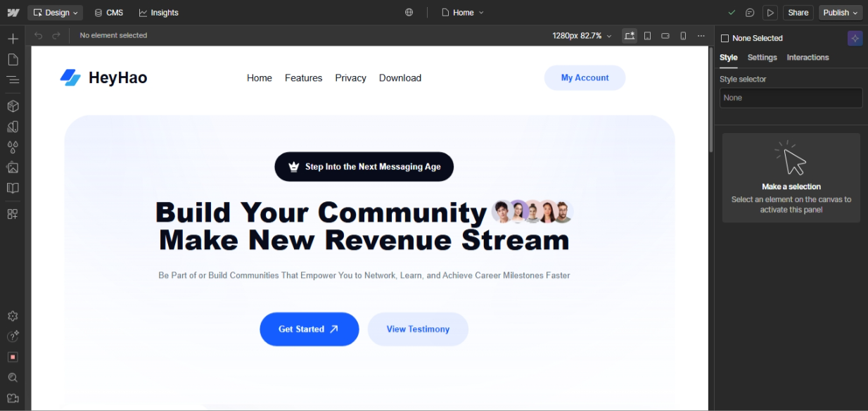Open the Libraries panel with the book icon
The width and height of the screenshot is (868, 411).
pyautogui.click(x=13, y=188)
